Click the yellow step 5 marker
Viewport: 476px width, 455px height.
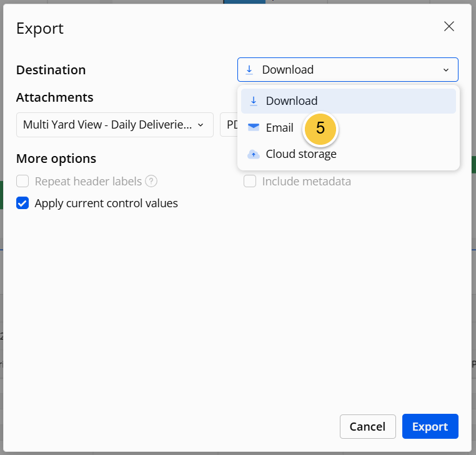point(320,128)
